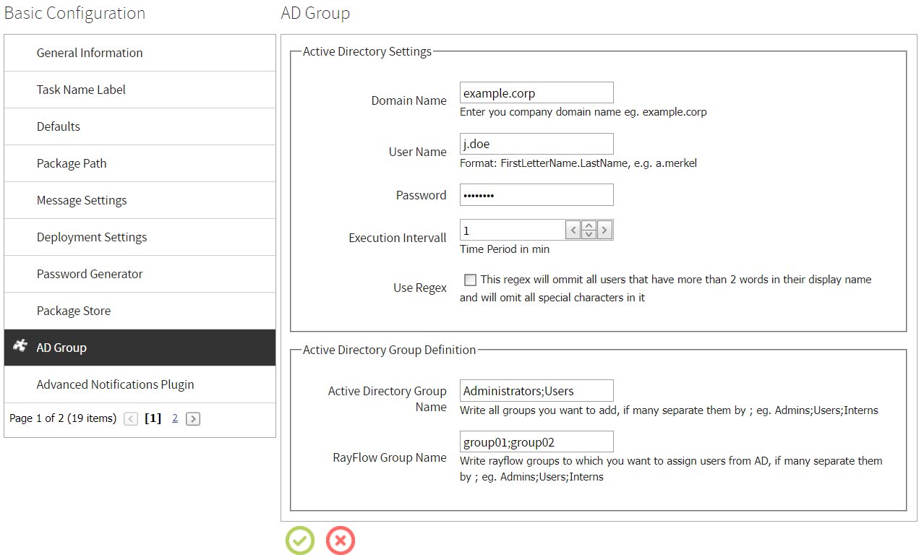Jump to page 2 of the list
Screen dimensions: 924x560
[175, 418]
